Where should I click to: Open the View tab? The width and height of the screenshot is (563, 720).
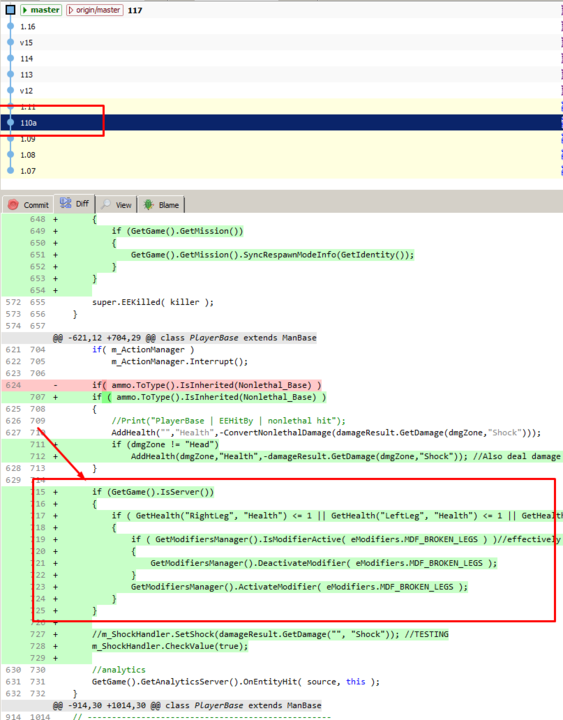click(117, 205)
